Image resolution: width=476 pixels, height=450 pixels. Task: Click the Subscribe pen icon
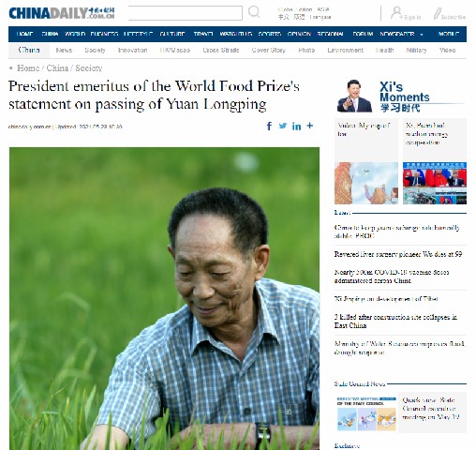click(437, 13)
